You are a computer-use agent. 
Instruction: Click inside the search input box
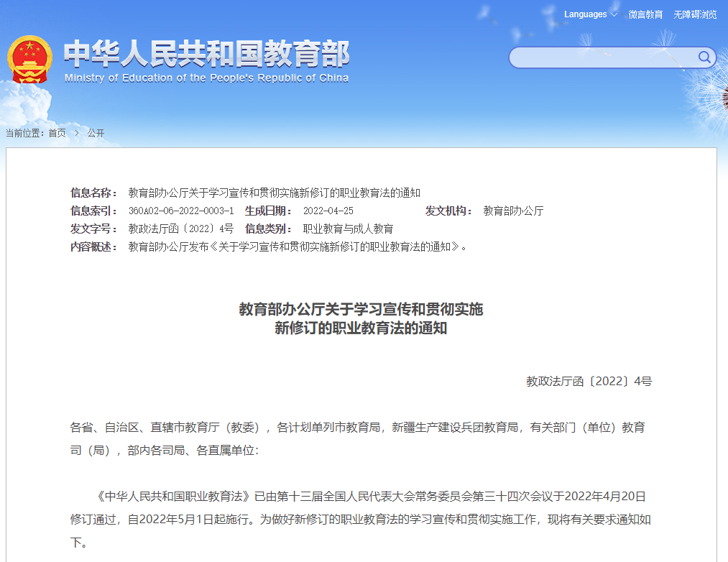604,57
